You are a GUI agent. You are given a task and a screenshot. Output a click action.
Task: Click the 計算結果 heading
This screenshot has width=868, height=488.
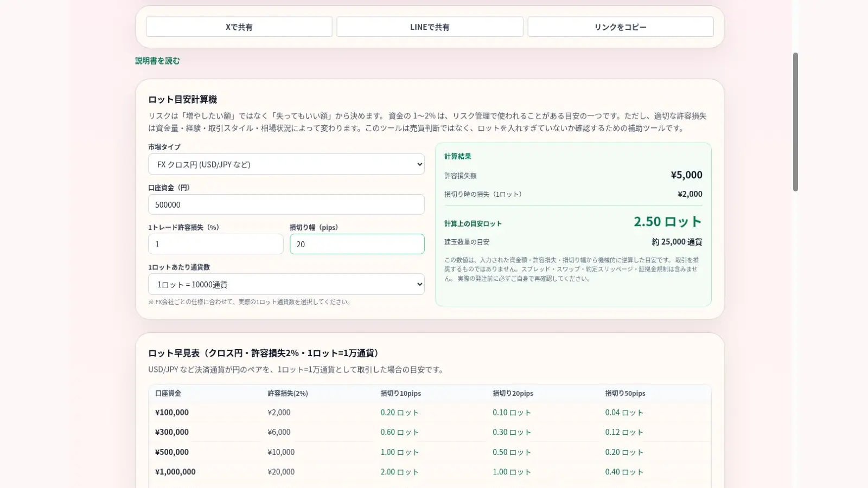pyautogui.click(x=458, y=156)
